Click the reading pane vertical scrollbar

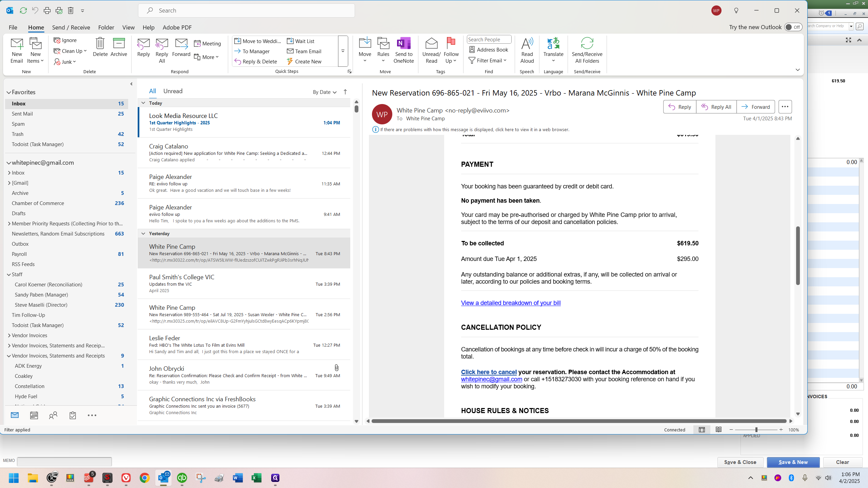798,256
